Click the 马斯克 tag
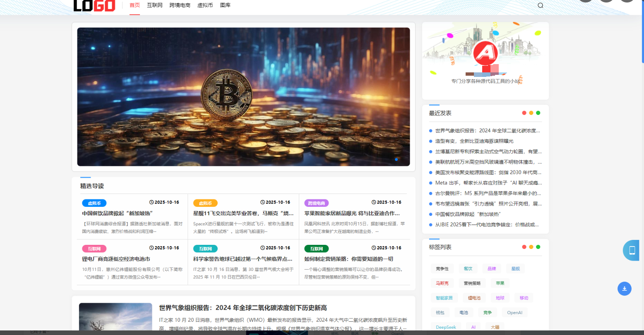Screen dimensions: 644x335 point(442,283)
